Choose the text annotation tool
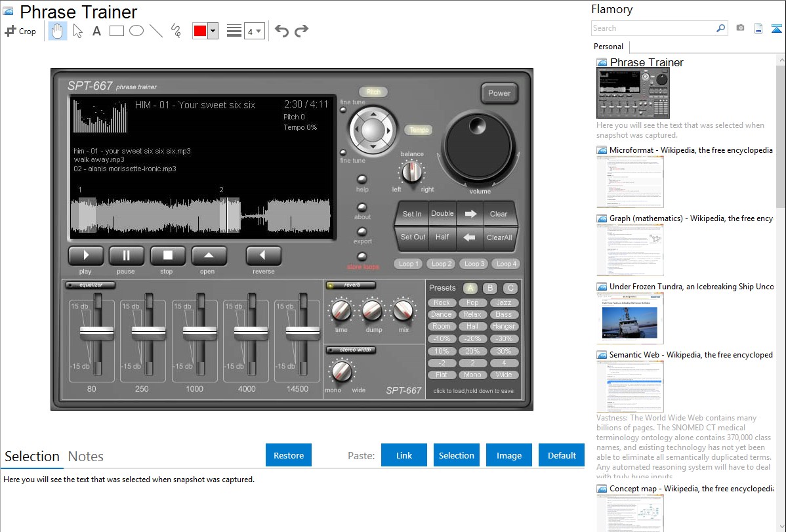Image resolution: width=786 pixels, height=532 pixels. pyautogui.click(x=96, y=31)
